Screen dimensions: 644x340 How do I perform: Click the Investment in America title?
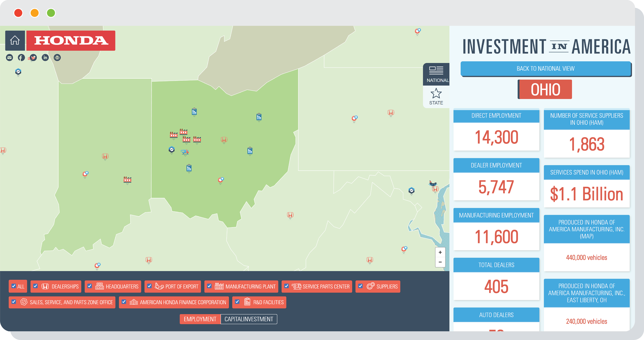tap(547, 46)
